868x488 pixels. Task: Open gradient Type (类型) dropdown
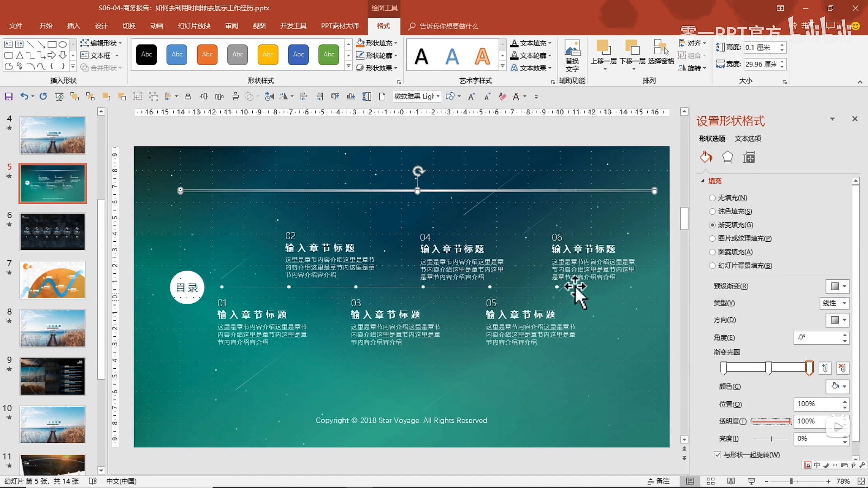pyautogui.click(x=835, y=303)
